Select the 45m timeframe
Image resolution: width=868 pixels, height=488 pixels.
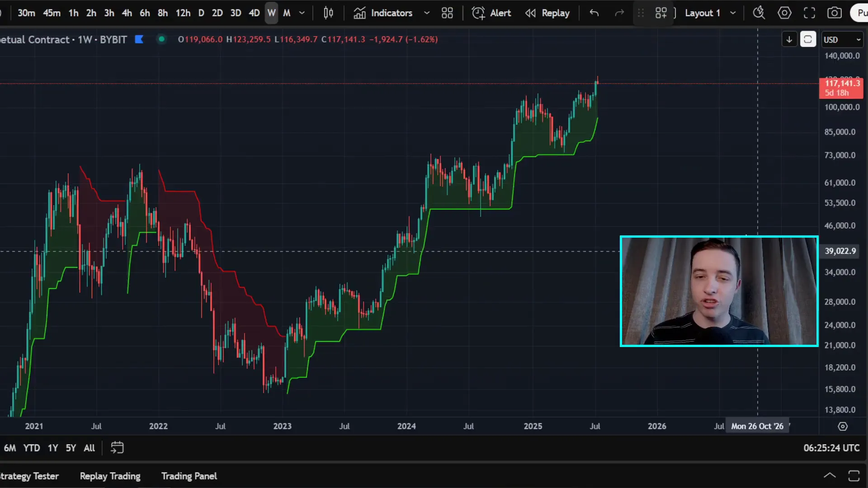click(52, 13)
